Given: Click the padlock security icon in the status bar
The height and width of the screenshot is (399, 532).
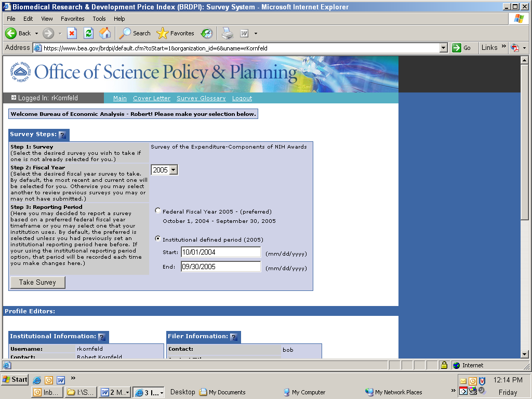Looking at the screenshot, I should point(444,365).
